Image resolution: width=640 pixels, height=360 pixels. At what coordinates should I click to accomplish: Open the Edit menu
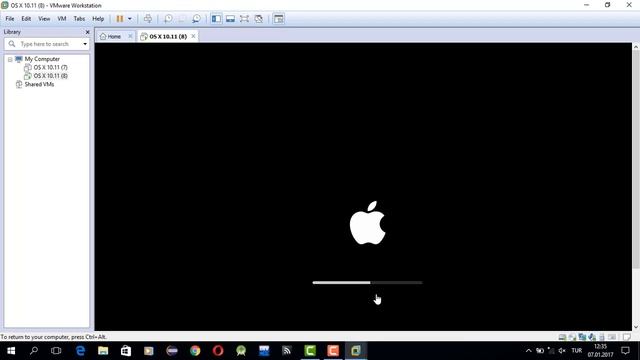[26, 19]
